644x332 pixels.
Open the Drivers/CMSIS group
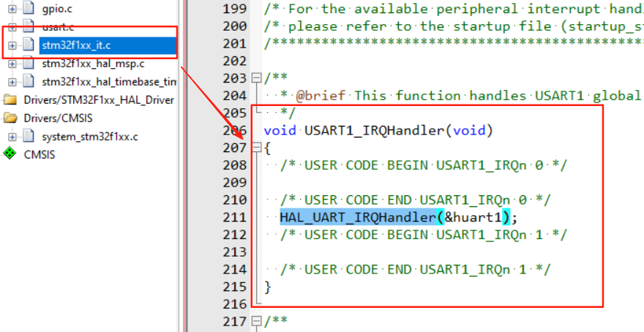[58, 118]
